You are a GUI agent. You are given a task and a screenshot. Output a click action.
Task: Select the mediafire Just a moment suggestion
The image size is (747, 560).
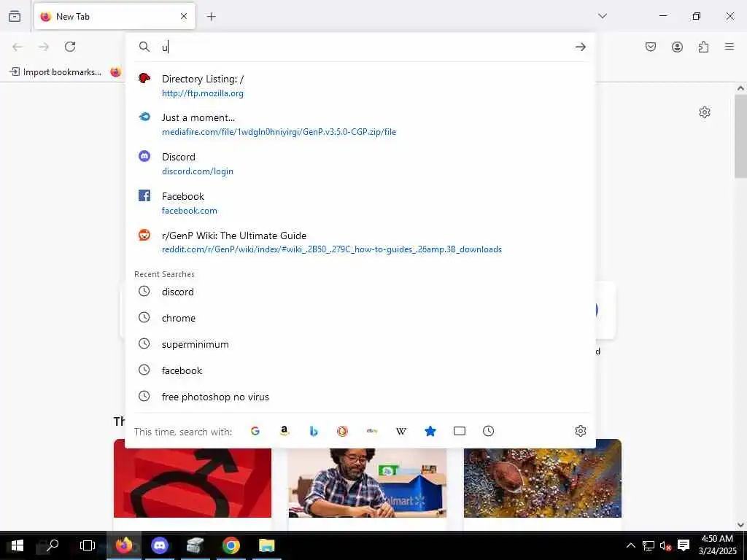coord(360,125)
